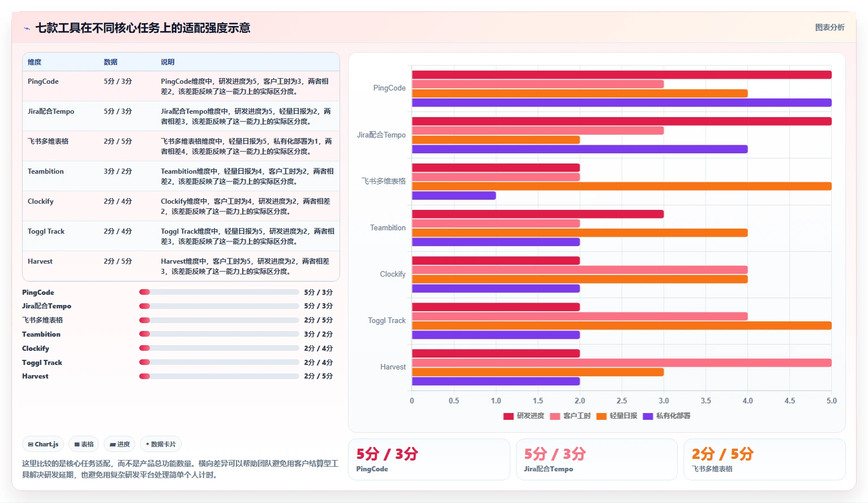Open the Jira配合Tempo 5分 / 3分 summary card
This screenshot has height=503, width=868.
coord(596,459)
